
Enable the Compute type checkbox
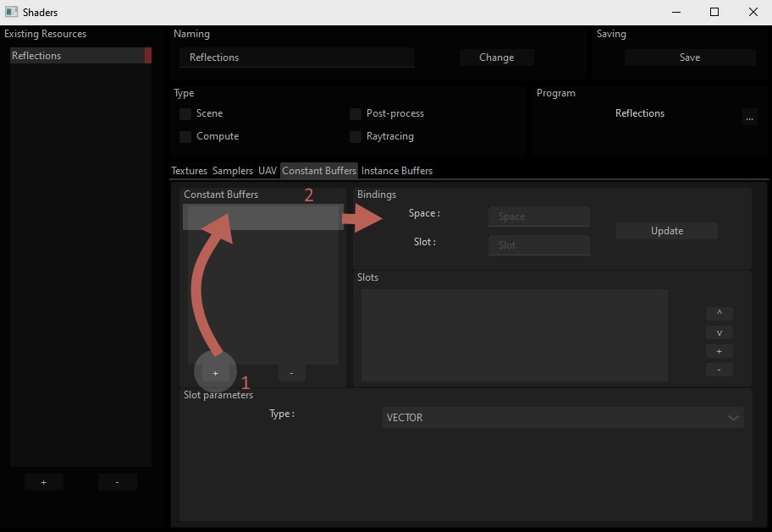[185, 137]
